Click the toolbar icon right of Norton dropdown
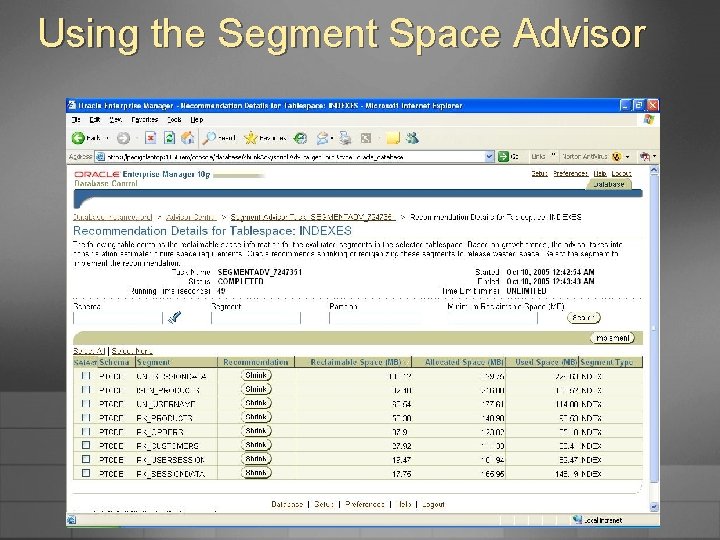Viewport: 720px width, 540px height. pos(645,157)
